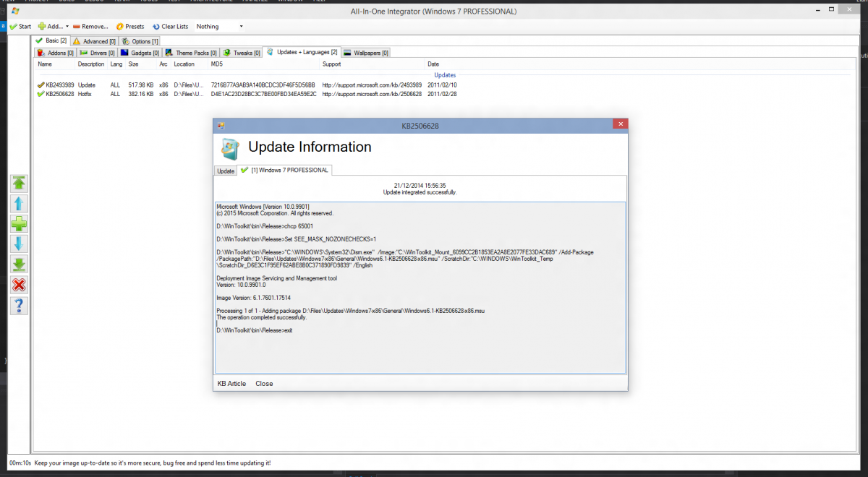Select the Updates + Languages [2] tab
Image resolution: width=868 pixels, height=477 pixels.
point(302,52)
